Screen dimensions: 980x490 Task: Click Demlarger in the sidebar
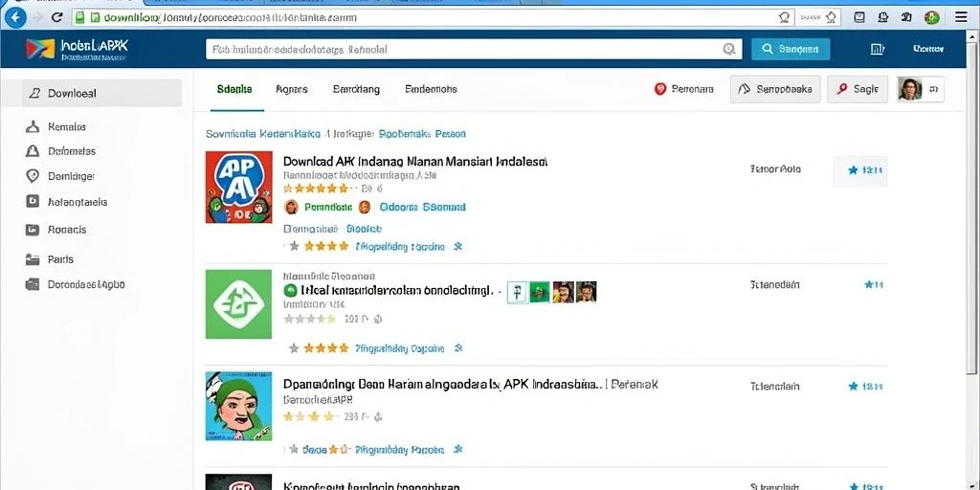[71, 176]
